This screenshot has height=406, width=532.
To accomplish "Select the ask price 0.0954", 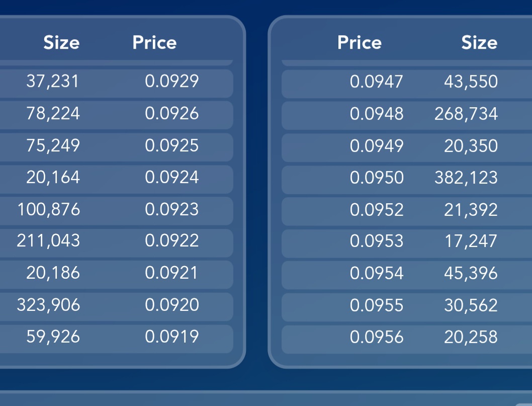I will click(x=376, y=273).
